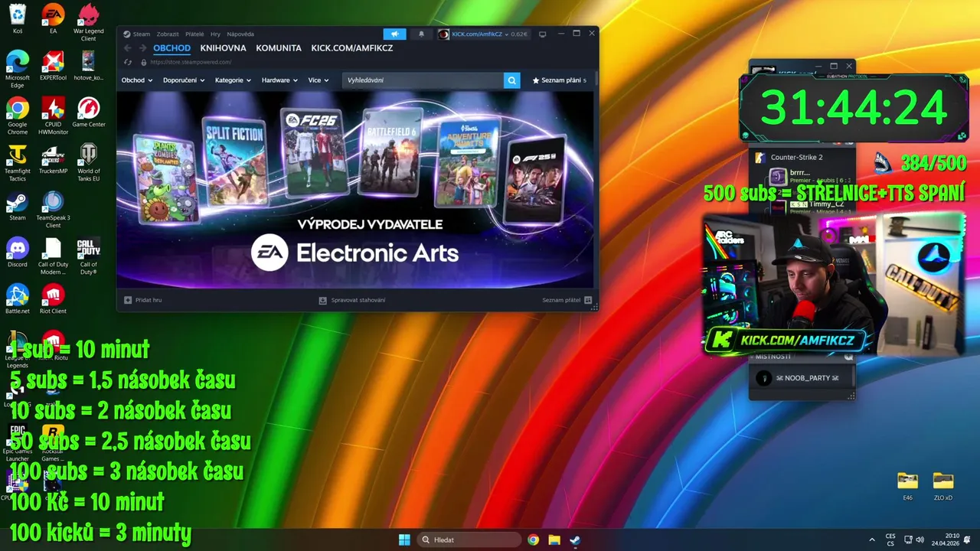Screen dimensions: 980x551
Task: Open the Koš recycle bin desktop icon
Action: click(x=18, y=20)
